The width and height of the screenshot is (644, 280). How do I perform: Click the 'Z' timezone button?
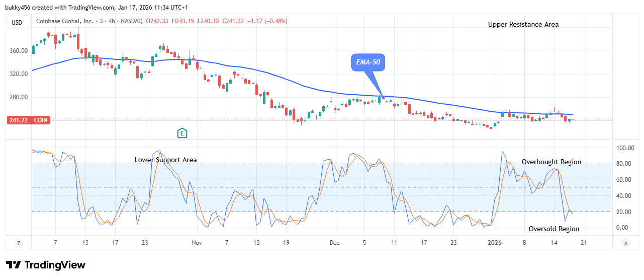[x=19, y=243]
